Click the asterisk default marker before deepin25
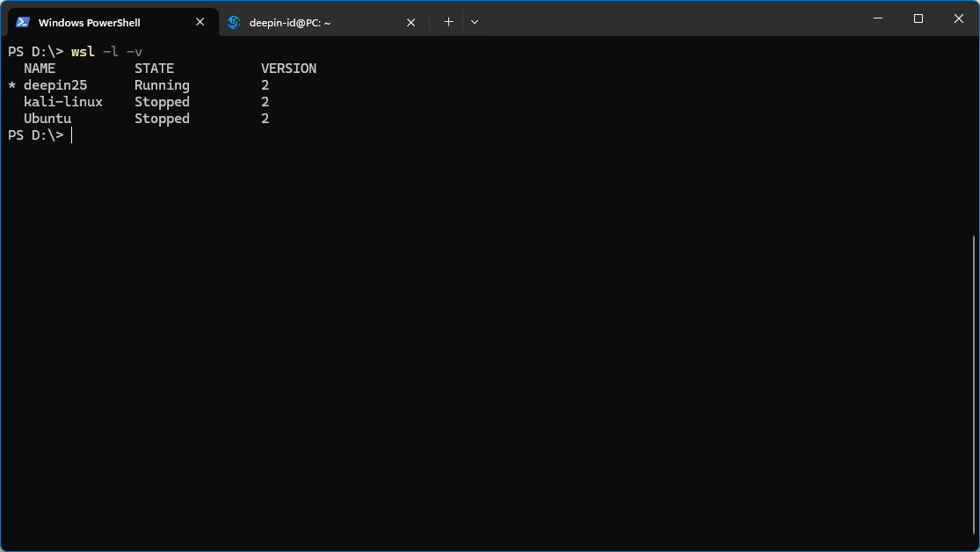The image size is (980, 552). click(12, 85)
